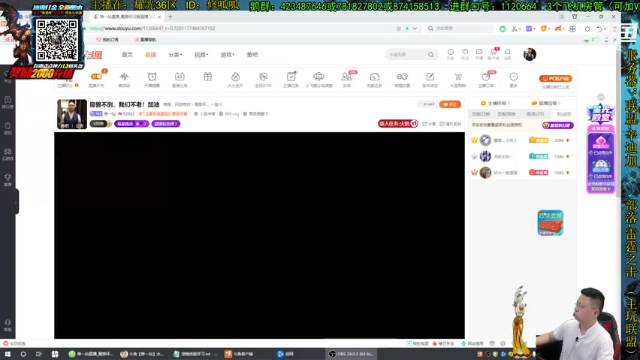
Task: Open the shield PK icon in streamer toolbar
Action: coord(263,77)
